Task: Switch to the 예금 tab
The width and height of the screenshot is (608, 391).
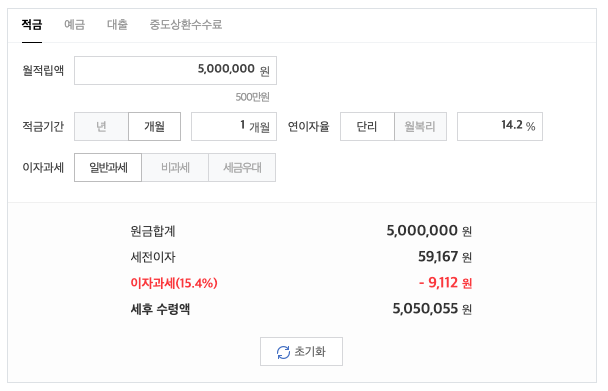Action: point(74,25)
